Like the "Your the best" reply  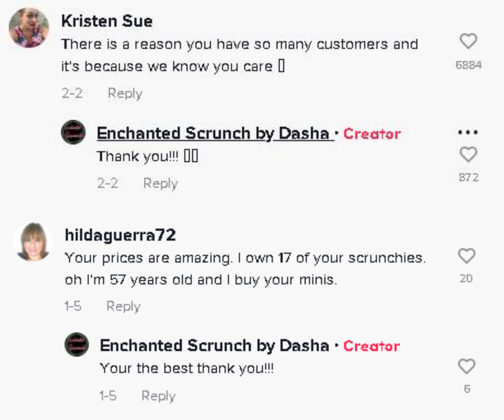point(467,367)
